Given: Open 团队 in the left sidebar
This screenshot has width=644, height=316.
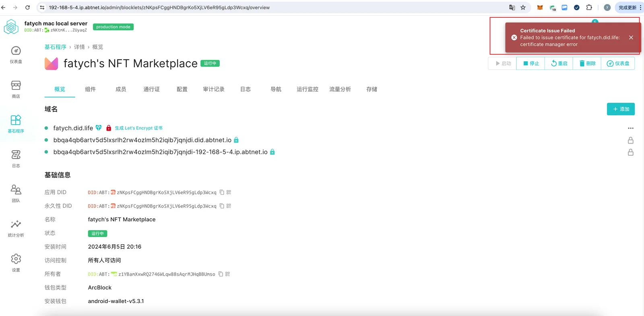Looking at the screenshot, I should pos(16,193).
